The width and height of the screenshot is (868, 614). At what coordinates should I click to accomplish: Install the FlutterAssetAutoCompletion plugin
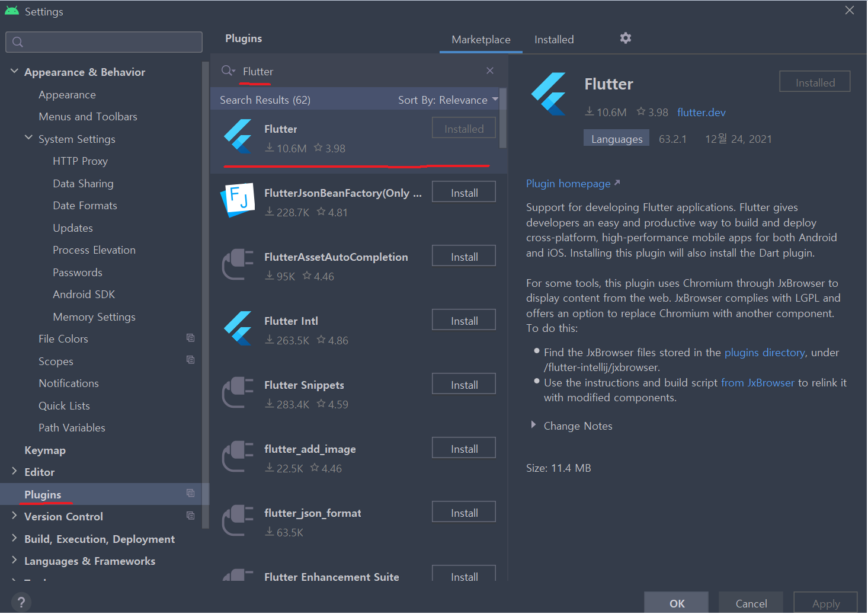point(464,256)
